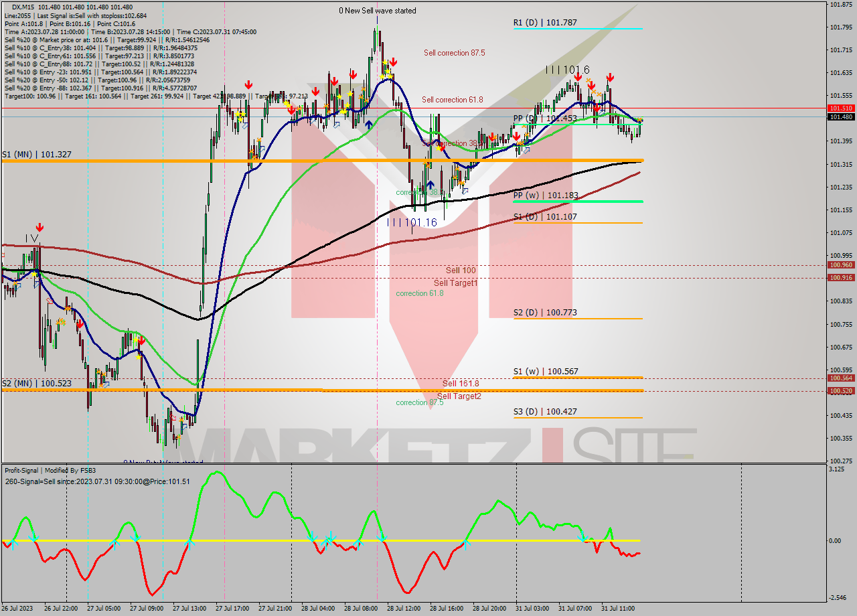Select the 101.075 price axis value
The height and width of the screenshot is (616, 857).
tap(841, 233)
